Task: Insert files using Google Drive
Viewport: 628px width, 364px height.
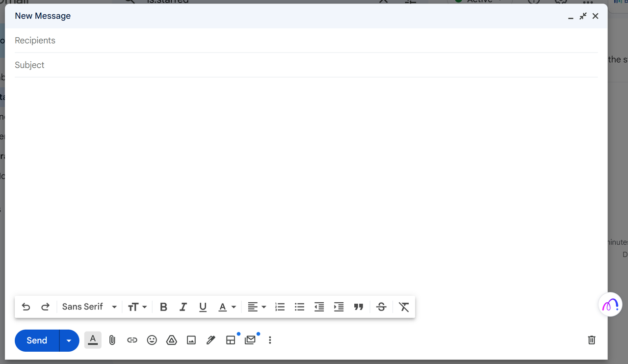Action: pyautogui.click(x=171, y=340)
